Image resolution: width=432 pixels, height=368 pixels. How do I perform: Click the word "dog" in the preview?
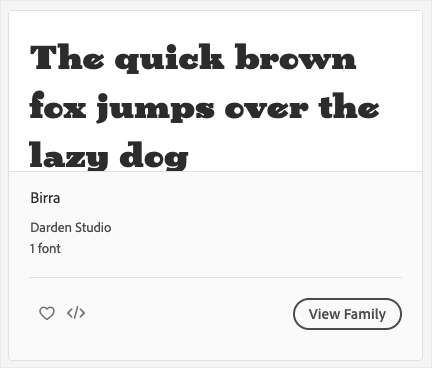pos(154,156)
